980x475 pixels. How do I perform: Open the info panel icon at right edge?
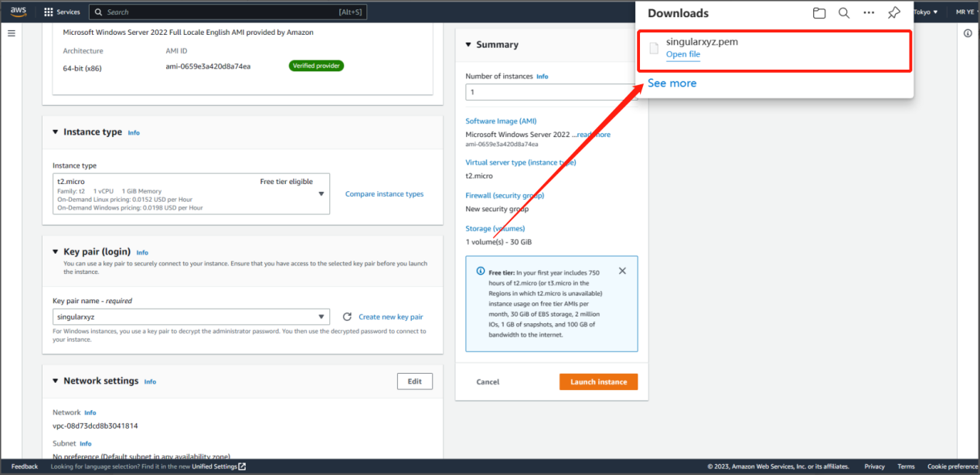968,33
